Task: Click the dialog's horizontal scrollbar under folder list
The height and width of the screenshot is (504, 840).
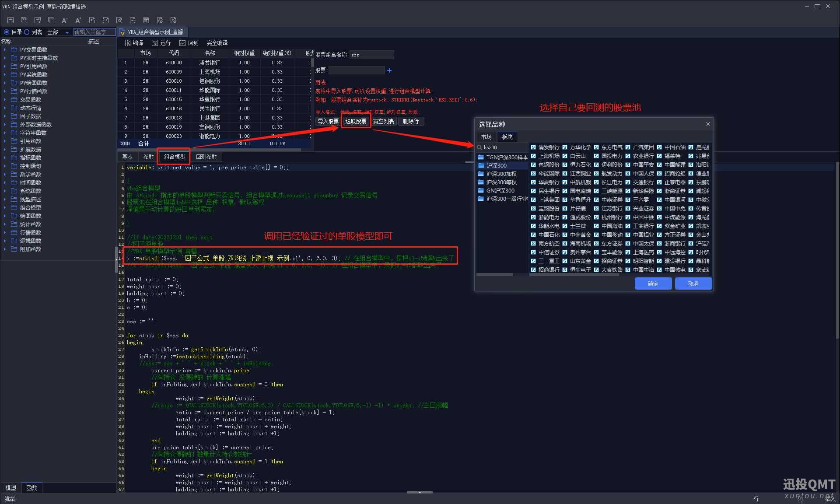Action: click(495, 275)
